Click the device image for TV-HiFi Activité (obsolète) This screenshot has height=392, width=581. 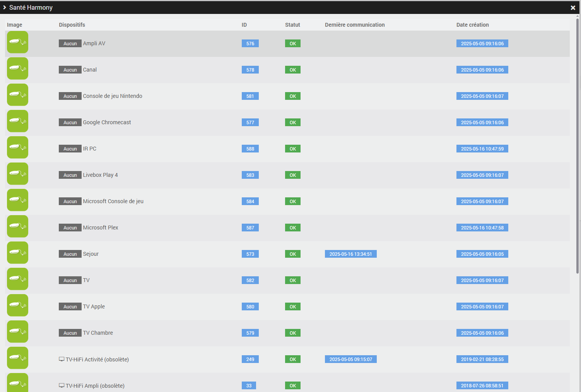click(17, 358)
